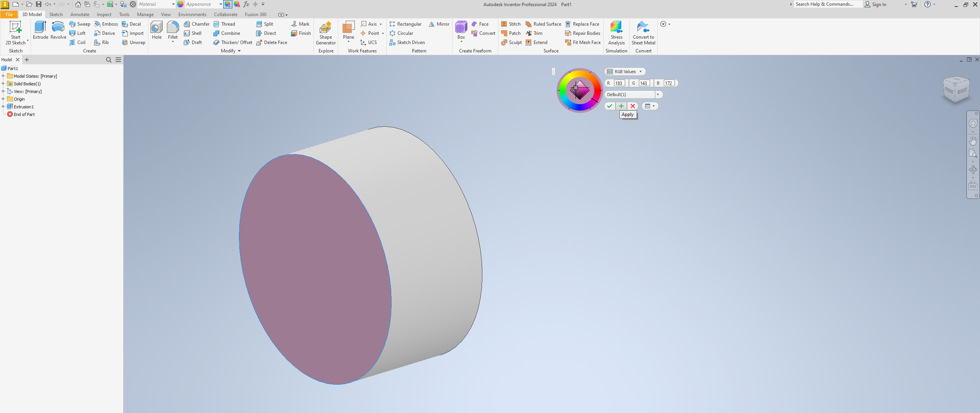
Task: Switch to the Sketch tab
Action: (x=56, y=15)
